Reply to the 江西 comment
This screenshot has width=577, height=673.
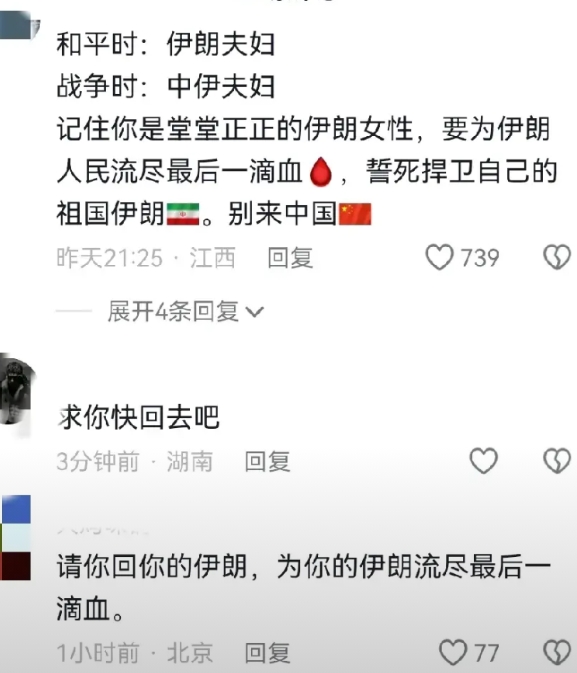[x=290, y=258]
